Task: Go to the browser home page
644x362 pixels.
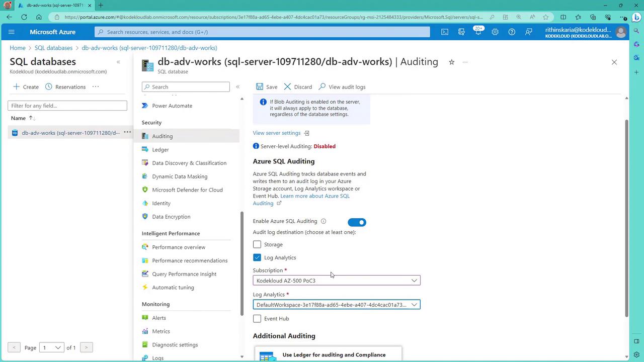Action: click(39, 17)
